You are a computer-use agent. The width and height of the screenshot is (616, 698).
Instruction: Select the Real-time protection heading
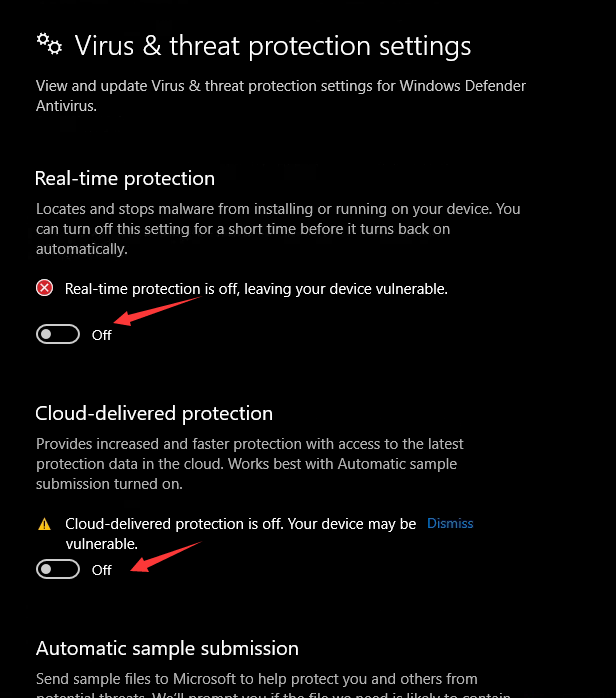125,179
